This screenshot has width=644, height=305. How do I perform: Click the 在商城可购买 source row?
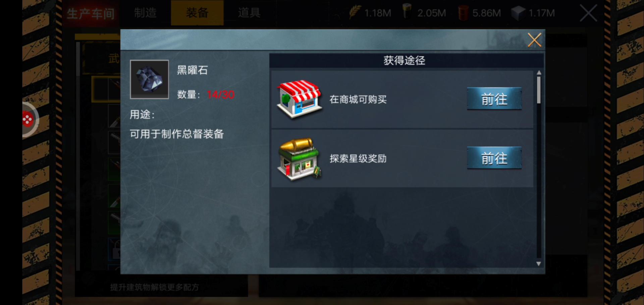pos(402,99)
